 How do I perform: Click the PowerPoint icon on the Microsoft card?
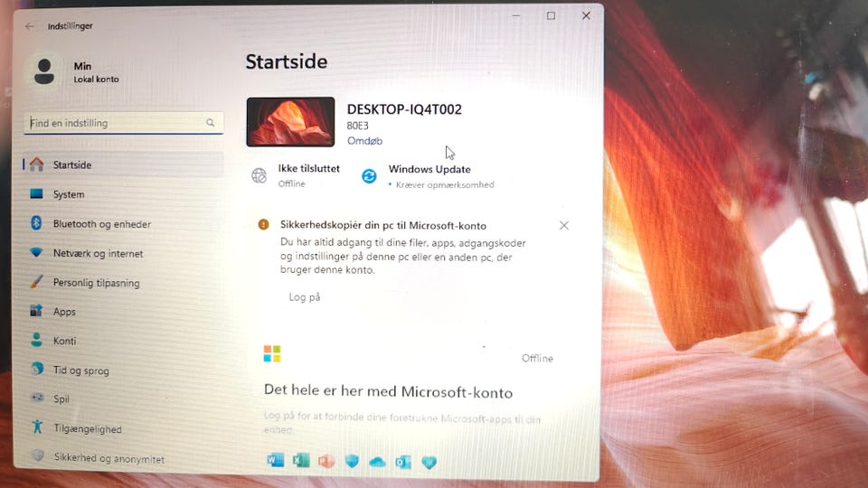(326, 460)
